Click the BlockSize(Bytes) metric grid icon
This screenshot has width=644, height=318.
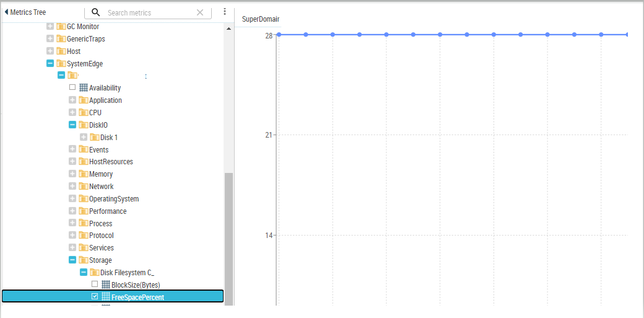pyautogui.click(x=105, y=285)
